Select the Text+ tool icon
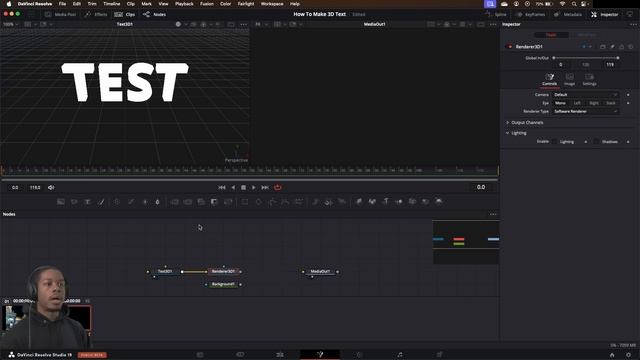Image resolution: width=640 pixels, height=360 pixels. pos(87,202)
